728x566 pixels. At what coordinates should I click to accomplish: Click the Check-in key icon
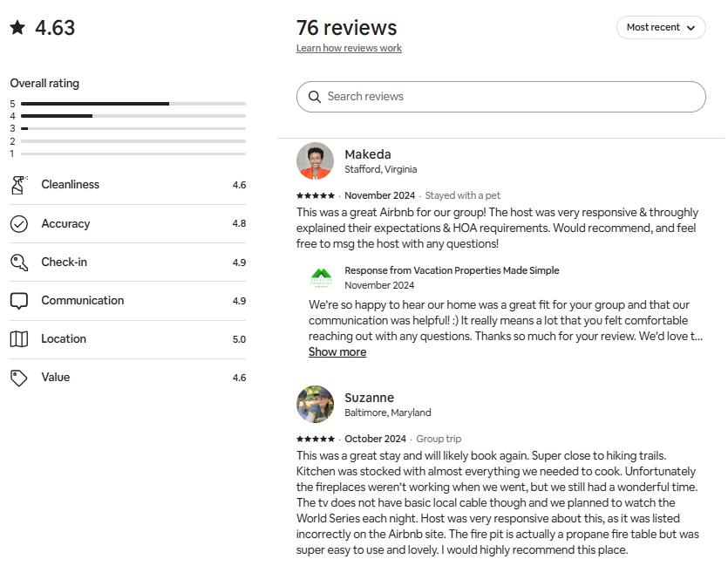click(19, 263)
